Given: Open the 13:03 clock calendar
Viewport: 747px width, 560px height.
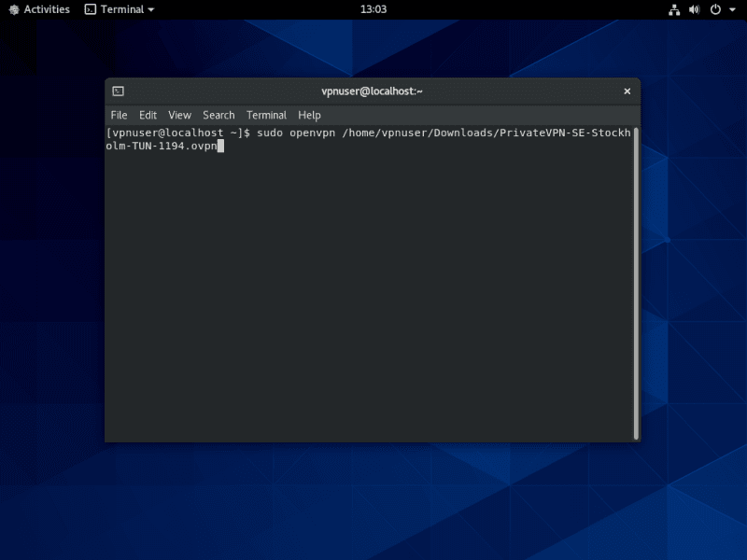Looking at the screenshot, I should pos(373,9).
